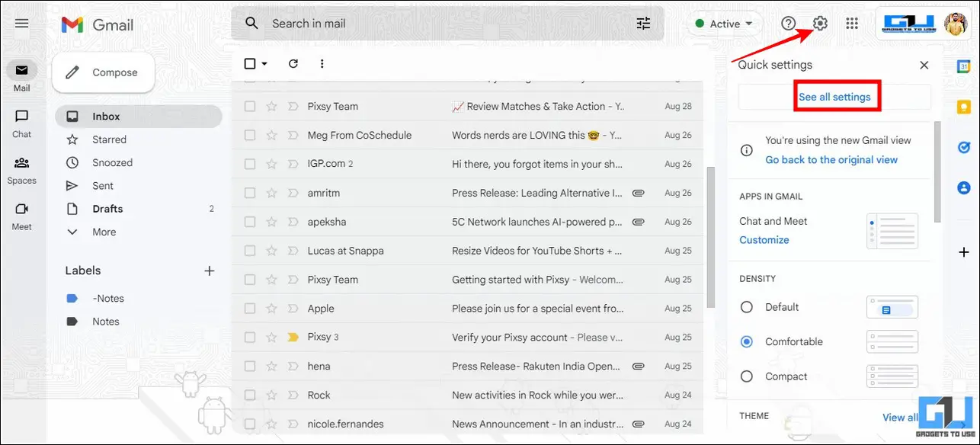The width and height of the screenshot is (980, 445).
Task: Click the Settings gear icon
Action: tap(820, 24)
